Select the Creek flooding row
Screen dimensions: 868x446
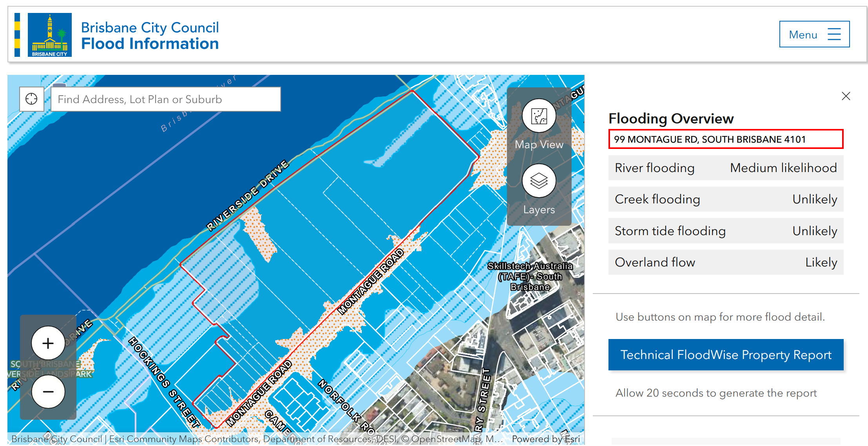pos(725,199)
